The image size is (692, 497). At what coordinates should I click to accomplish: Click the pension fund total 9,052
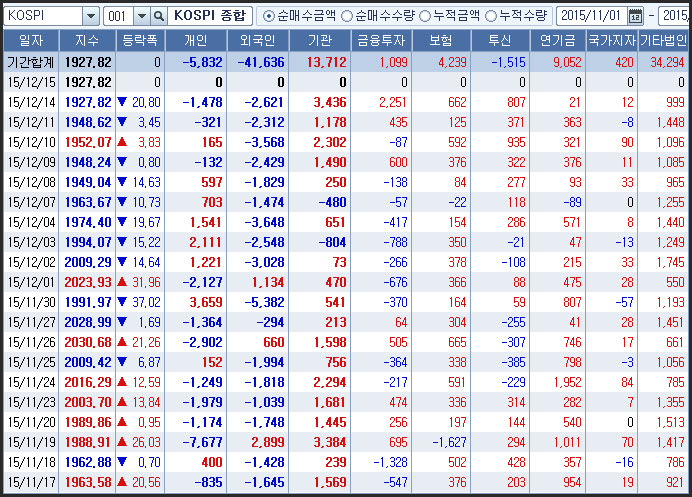tap(568, 62)
